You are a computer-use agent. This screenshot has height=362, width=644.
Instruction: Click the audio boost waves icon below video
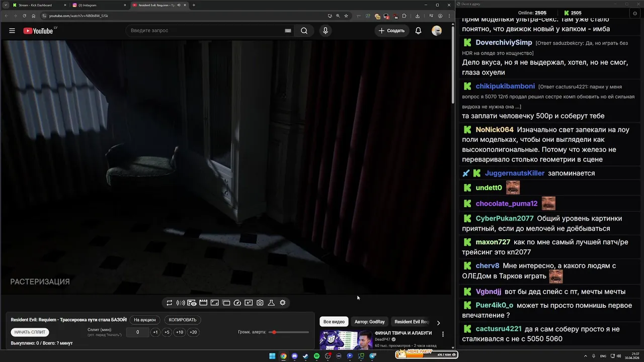click(x=181, y=303)
